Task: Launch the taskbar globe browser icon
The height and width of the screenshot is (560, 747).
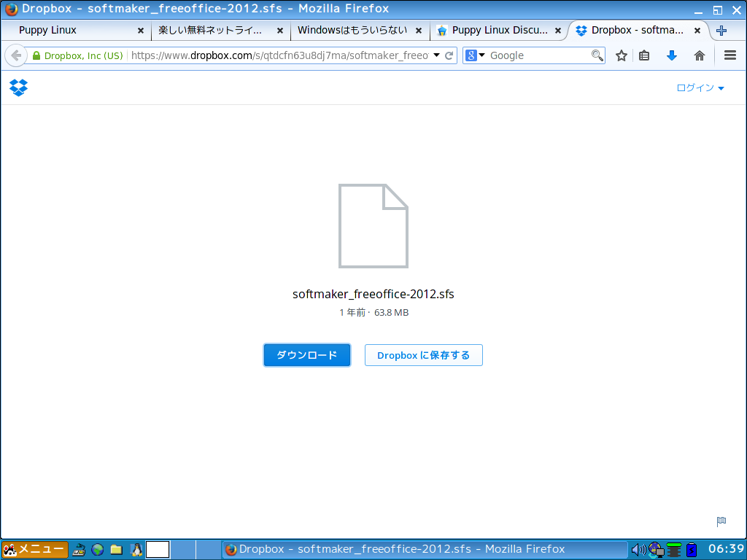Action: pyautogui.click(x=98, y=550)
